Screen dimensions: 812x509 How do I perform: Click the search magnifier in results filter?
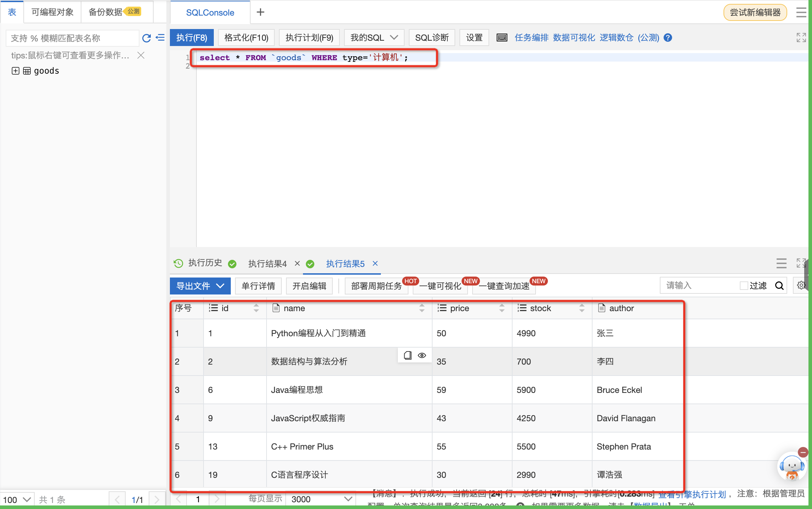tap(779, 286)
